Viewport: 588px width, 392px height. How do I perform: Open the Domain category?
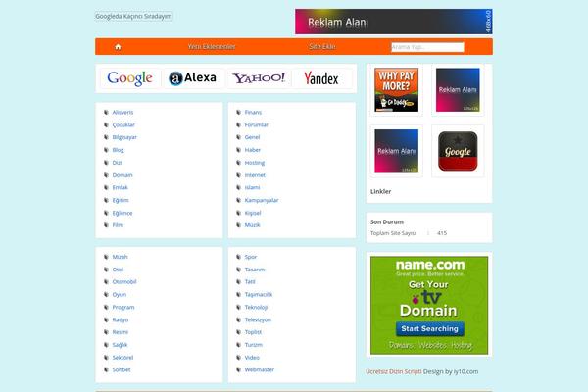point(122,175)
